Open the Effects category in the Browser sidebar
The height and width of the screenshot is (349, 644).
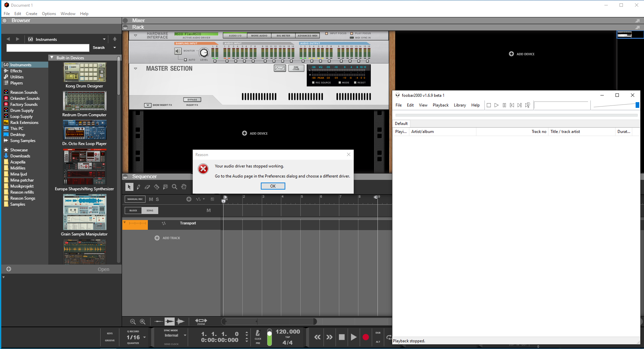[x=16, y=71]
